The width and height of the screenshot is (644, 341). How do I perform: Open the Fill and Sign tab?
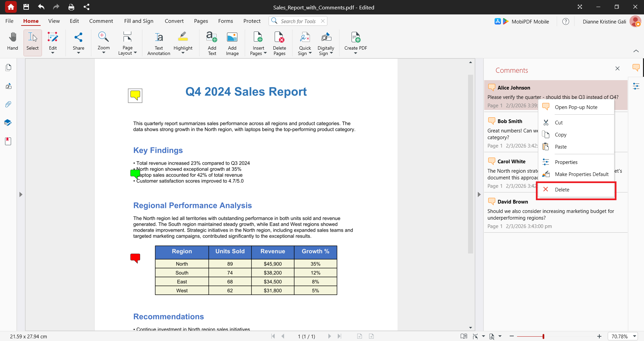[139, 21]
